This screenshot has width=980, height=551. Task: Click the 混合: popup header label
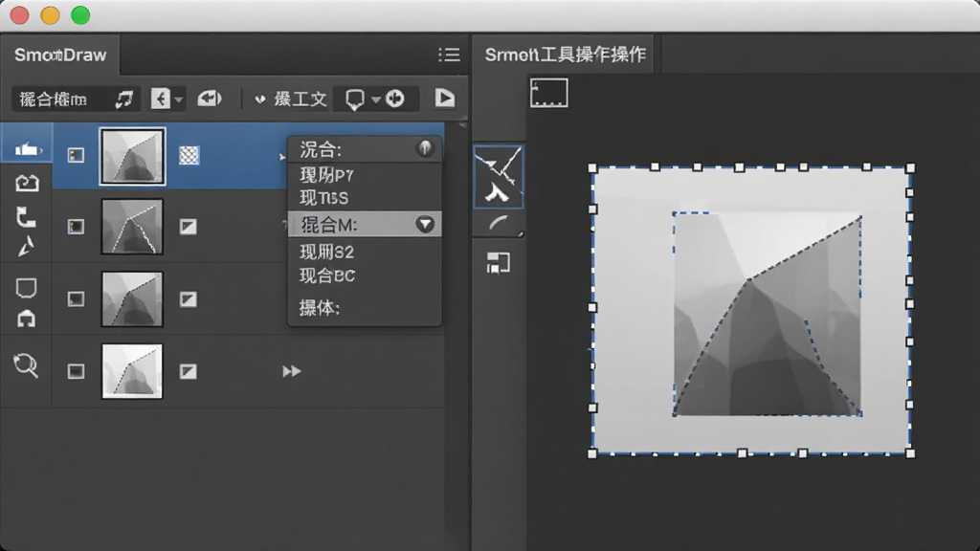(x=321, y=149)
